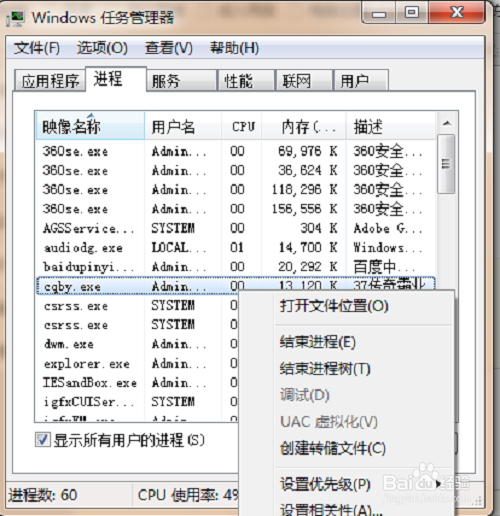Open the 查看(V) menu

169,48
